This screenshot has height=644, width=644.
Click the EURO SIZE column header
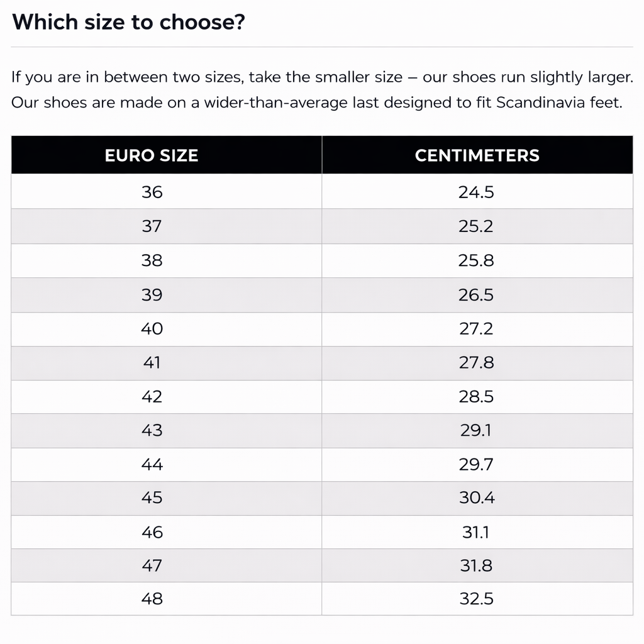152,155
